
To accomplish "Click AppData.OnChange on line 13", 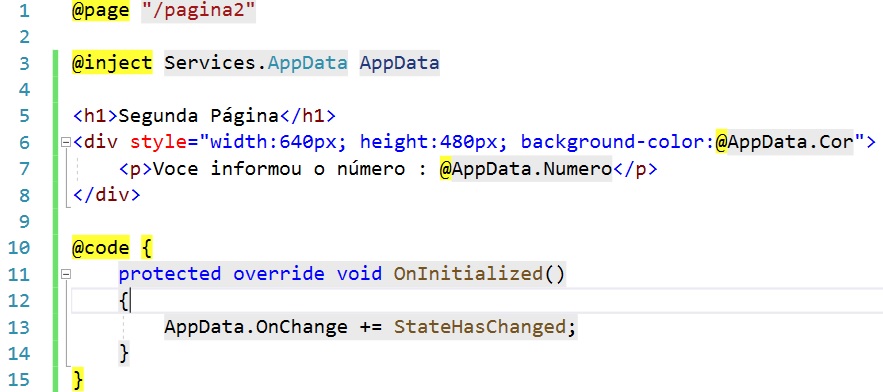I will pos(256,327).
